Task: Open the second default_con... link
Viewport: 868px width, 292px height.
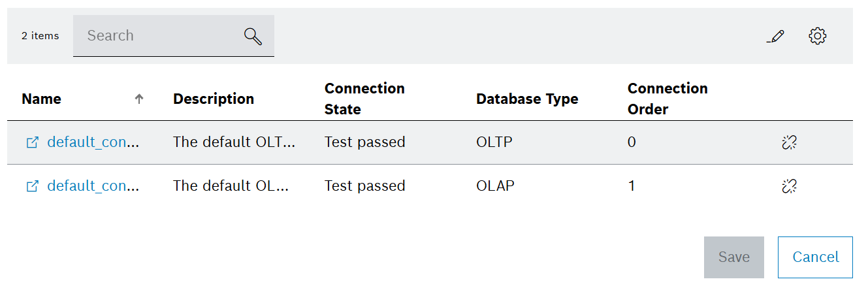Action: [93, 186]
